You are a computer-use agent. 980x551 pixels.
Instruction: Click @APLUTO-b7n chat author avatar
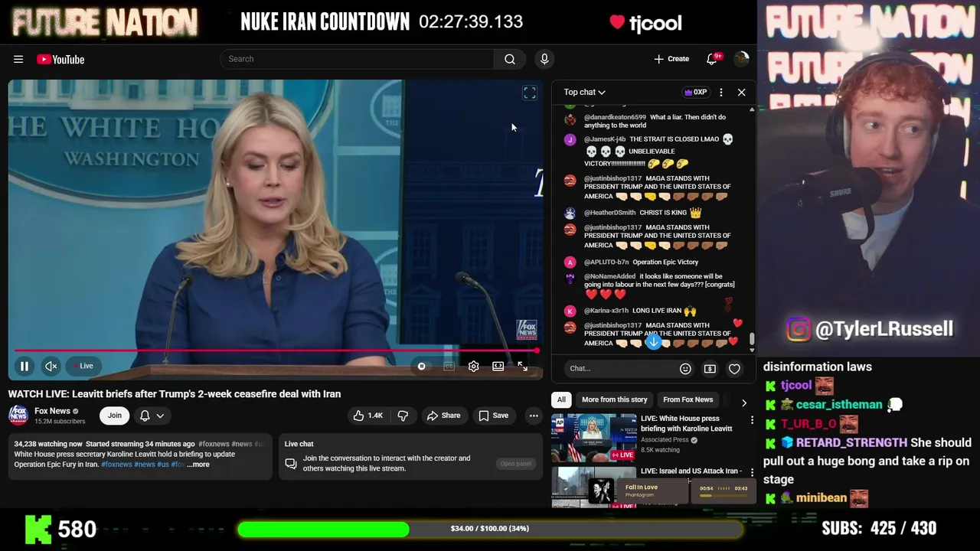coord(570,262)
